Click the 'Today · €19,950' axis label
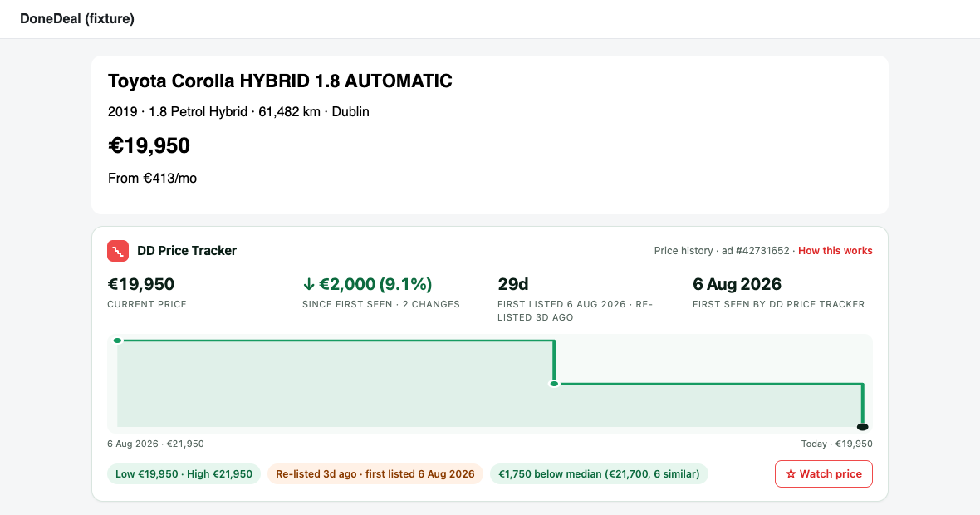The height and width of the screenshot is (515, 980). click(837, 444)
